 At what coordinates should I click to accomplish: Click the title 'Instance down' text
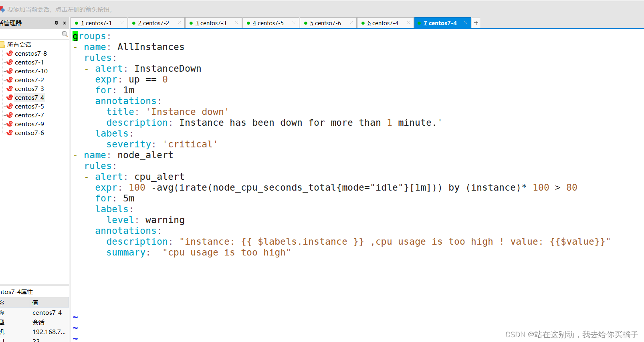pyautogui.click(x=187, y=112)
